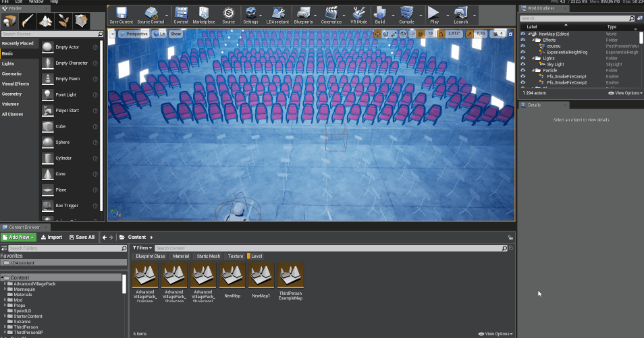Toggle grid snapping in the viewport toolbar
Image resolution: width=644 pixels, height=338 pixels.
pyautogui.click(x=421, y=34)
